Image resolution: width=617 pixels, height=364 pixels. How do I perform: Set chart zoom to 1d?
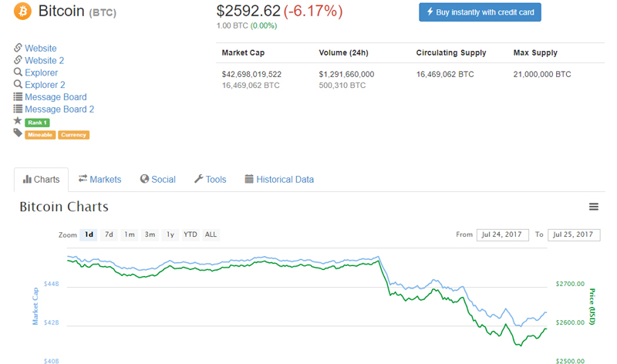89,234
